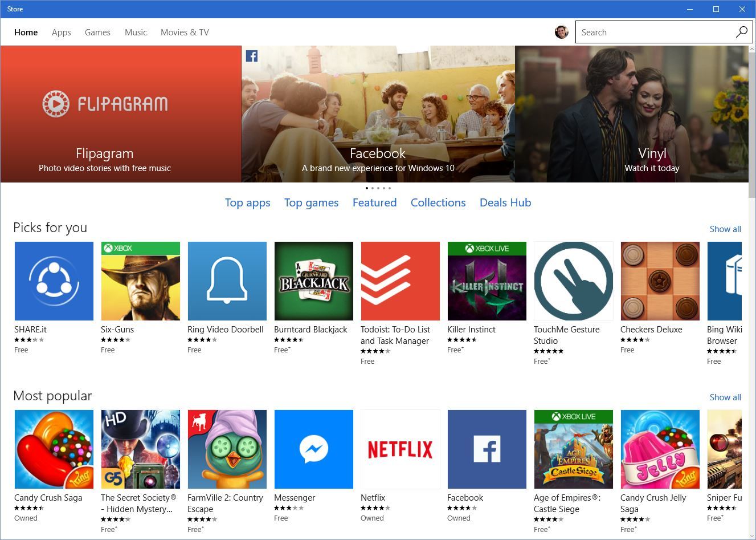Click the Killer Instinct title text

tap(471, 330)
